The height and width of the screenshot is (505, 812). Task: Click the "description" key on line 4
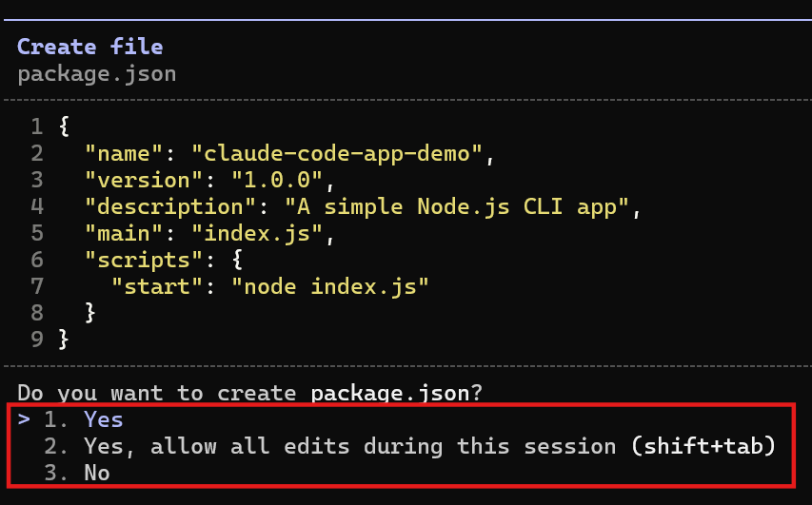coord(171,207)
